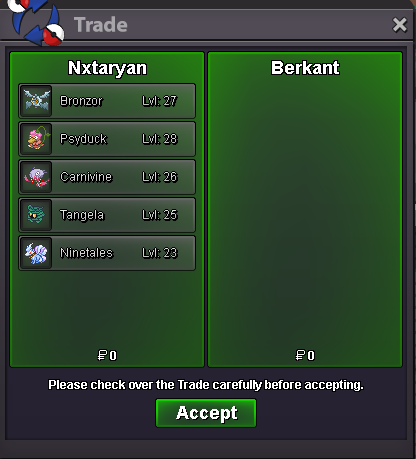Click the Bronzor sprite icon
The image size is (416, 459).
36,101
